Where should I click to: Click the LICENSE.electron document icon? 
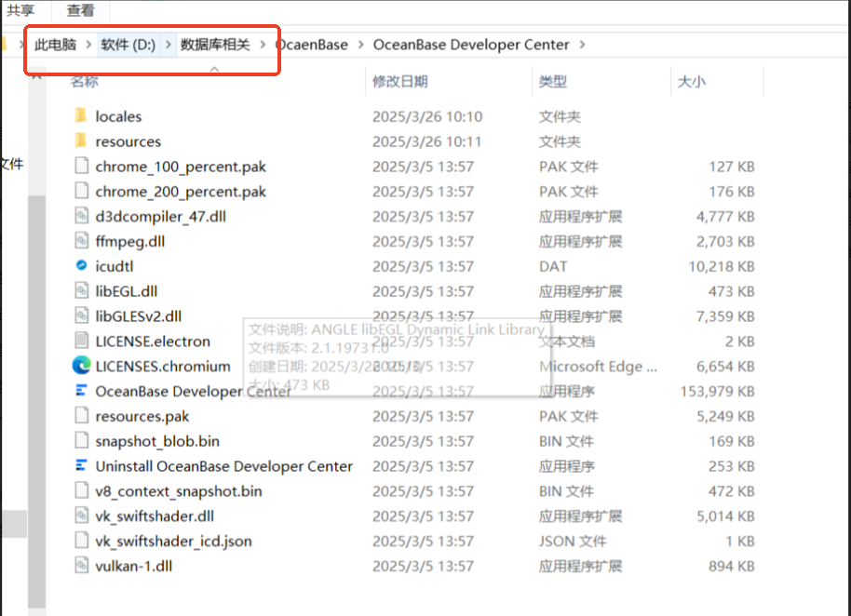pyautogui.click(x=81, y=340)
